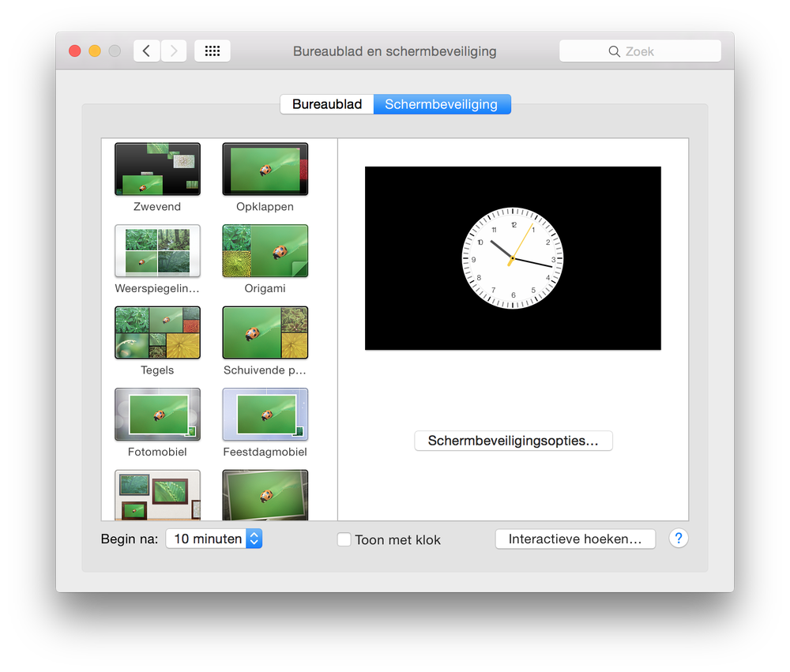Choose the Fotomobiel screen saver icon

click(x=157, y=414)
